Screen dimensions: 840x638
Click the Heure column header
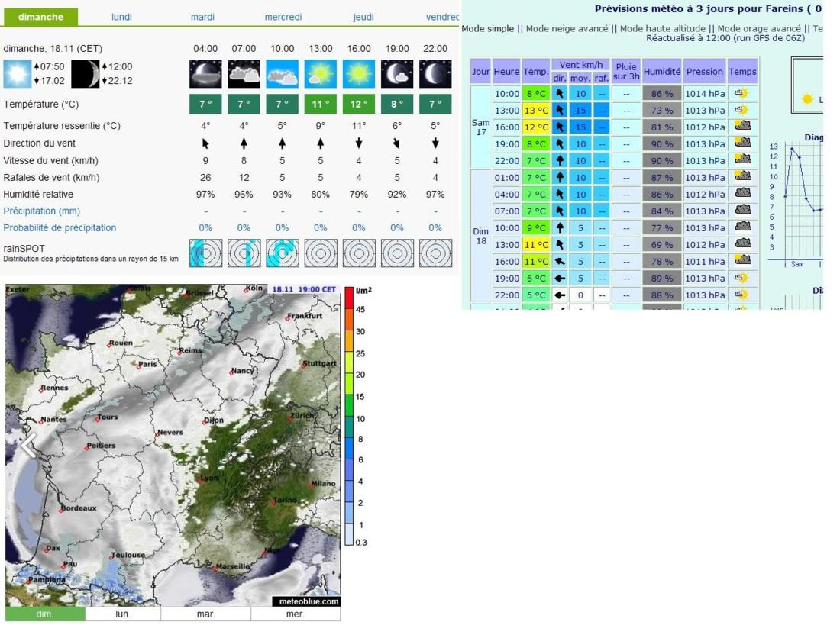pos(506,71)
